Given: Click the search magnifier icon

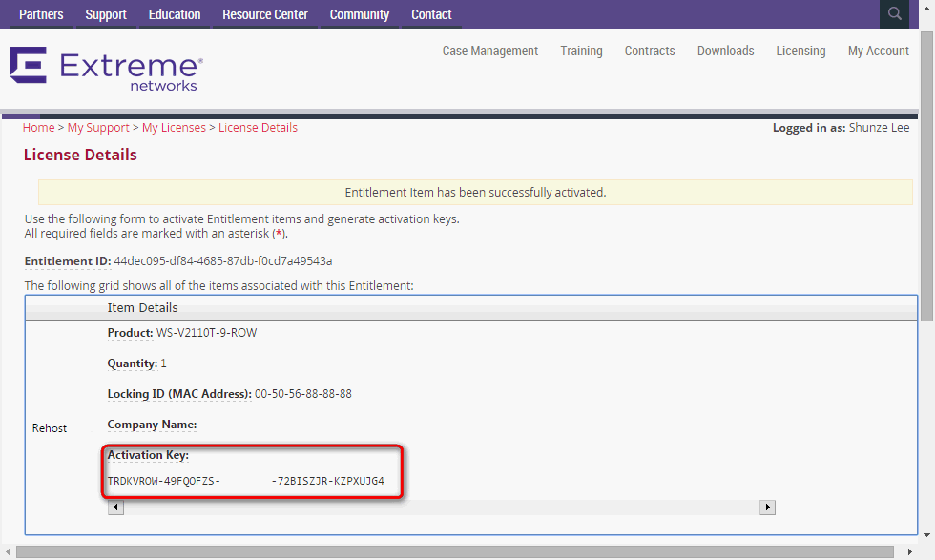Looking at the screenshot, I should pyautogui.click(x=894, y=13).
